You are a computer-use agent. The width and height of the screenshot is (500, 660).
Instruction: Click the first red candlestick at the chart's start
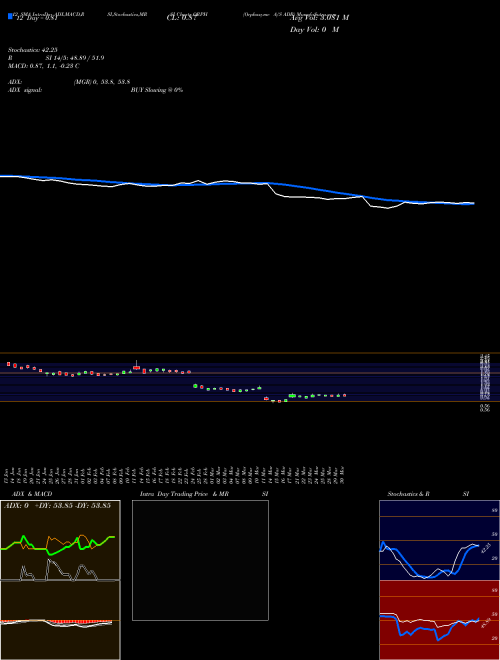click(8, 364)
